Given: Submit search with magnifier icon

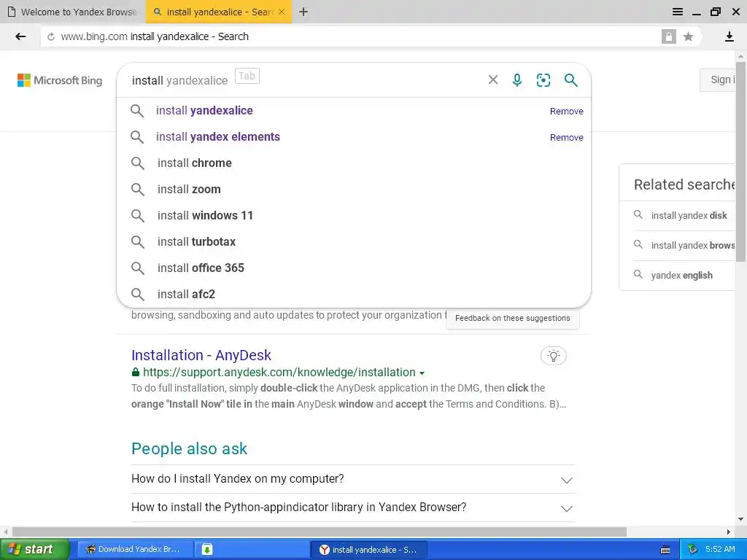Looking at the screenshot, I should tap(570, 80).
